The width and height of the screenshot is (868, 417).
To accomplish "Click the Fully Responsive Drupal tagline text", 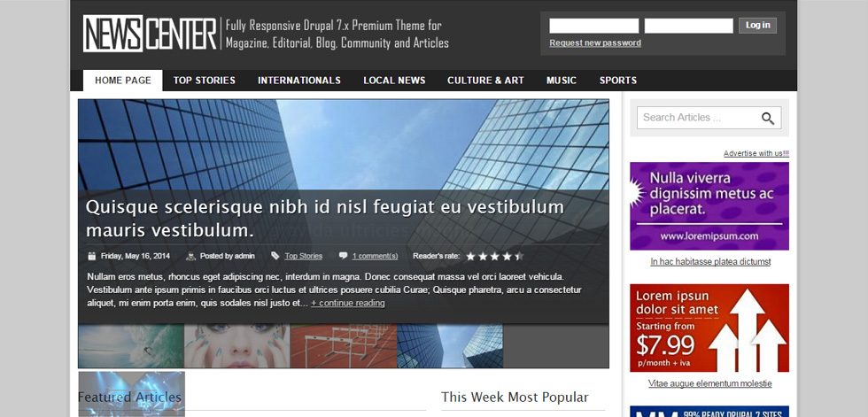I will (x=337, y=34).
